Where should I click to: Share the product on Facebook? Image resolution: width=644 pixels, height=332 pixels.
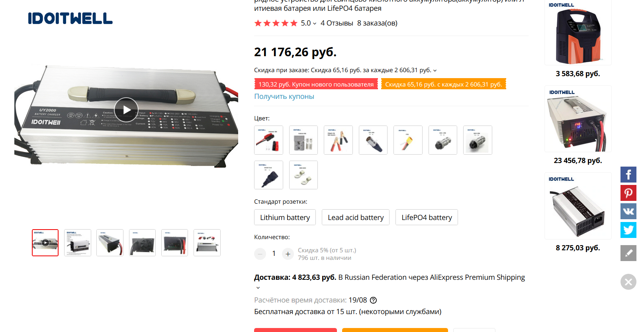(x=628, y=175)
